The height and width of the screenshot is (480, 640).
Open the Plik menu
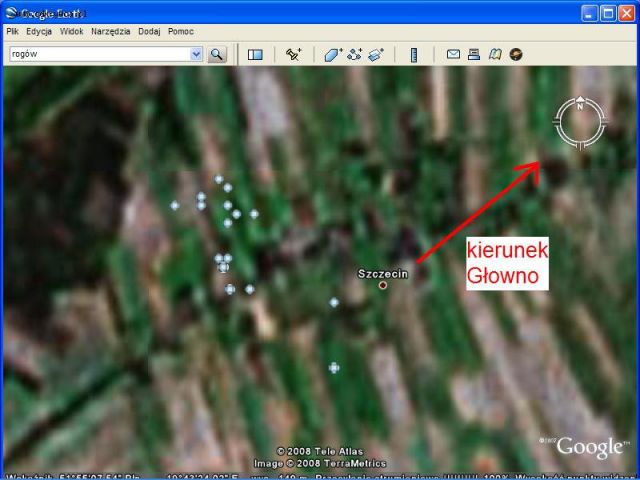[x=13, y=32]
